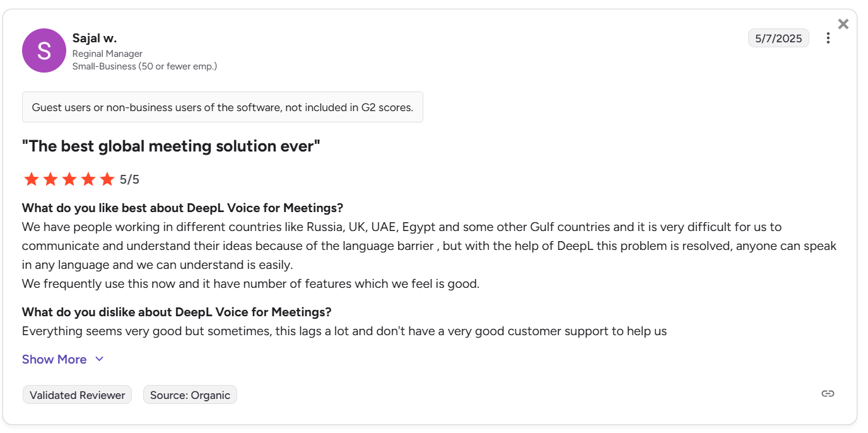Select the second star in the rating
The height and width of the screenshot is (433, 868).
[x=50, y=179]
